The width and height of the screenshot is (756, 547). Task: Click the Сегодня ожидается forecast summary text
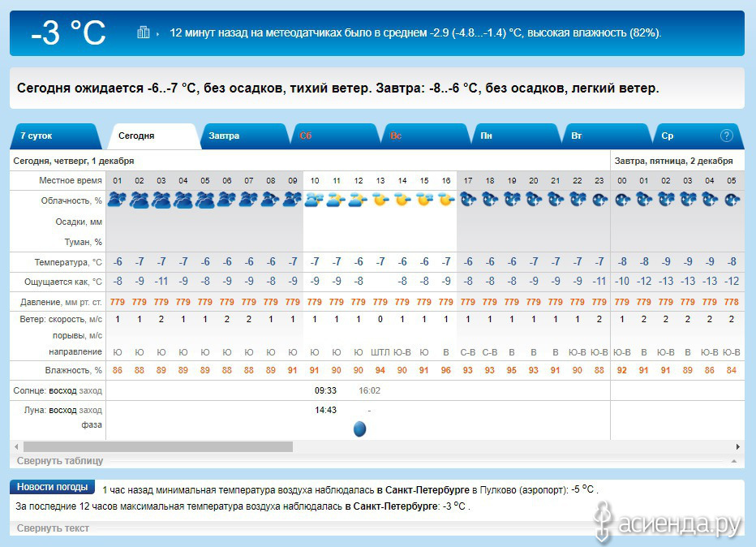[337, 88]
